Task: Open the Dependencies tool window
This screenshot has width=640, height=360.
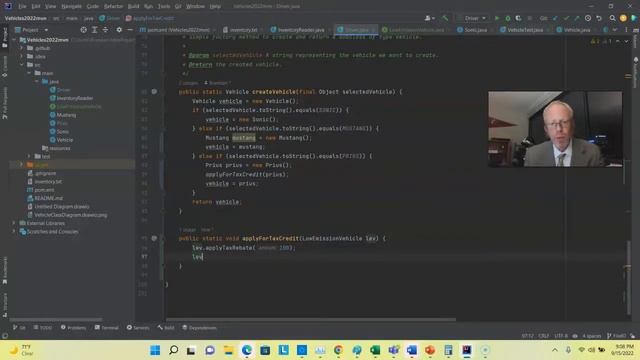Action: point(199,327)
